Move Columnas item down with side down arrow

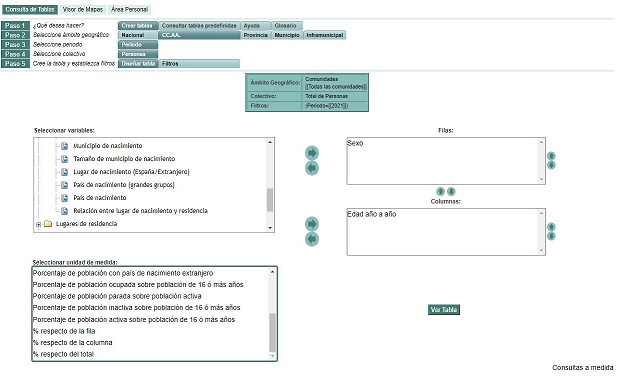[x=551, y=236]
